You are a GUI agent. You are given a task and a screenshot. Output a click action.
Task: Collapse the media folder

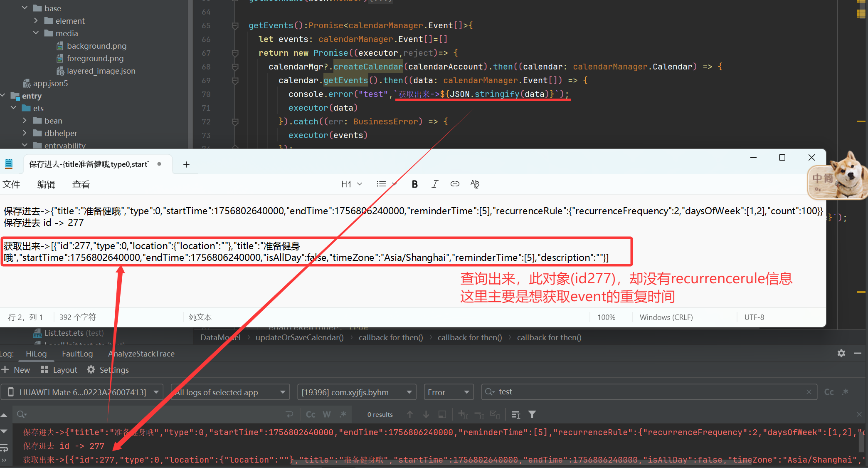tap(36, 33)
